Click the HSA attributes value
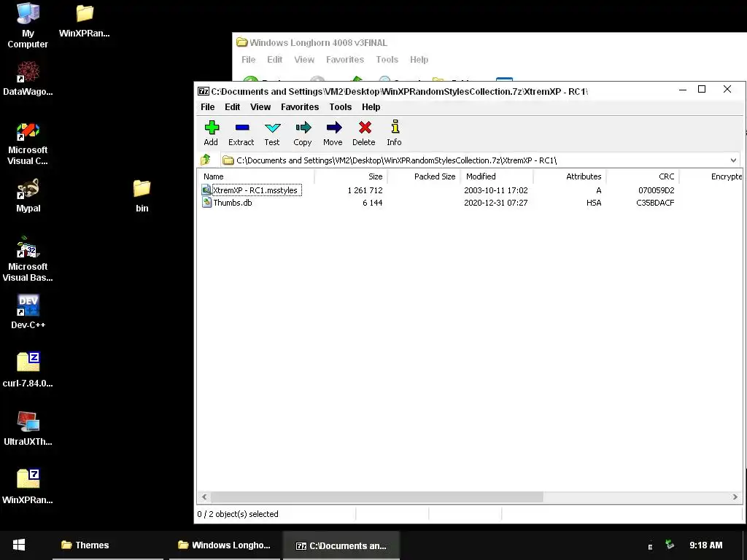Screen dimensions: 747x560 pyautogui.click(x=594, y=203)
